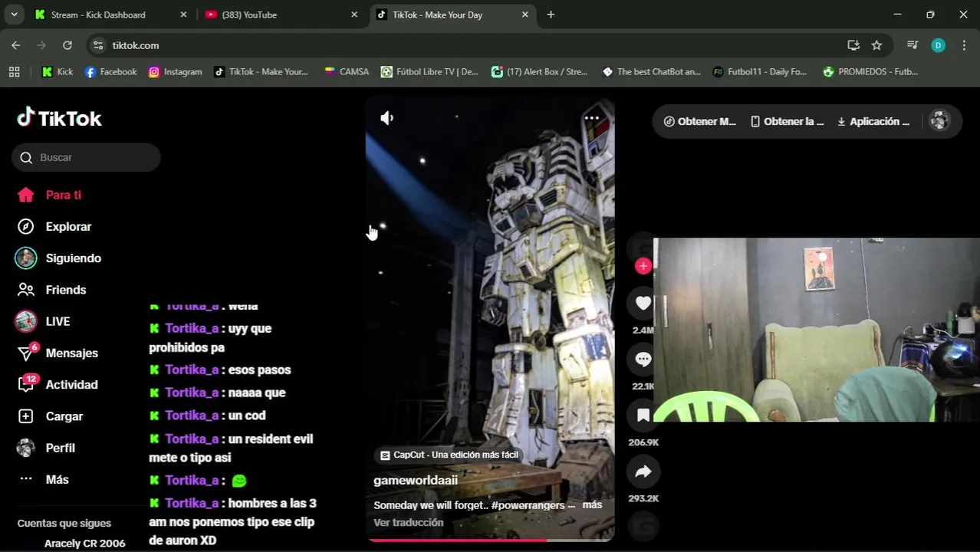Click the chat message 'esos pasos'

click(260, 370)
